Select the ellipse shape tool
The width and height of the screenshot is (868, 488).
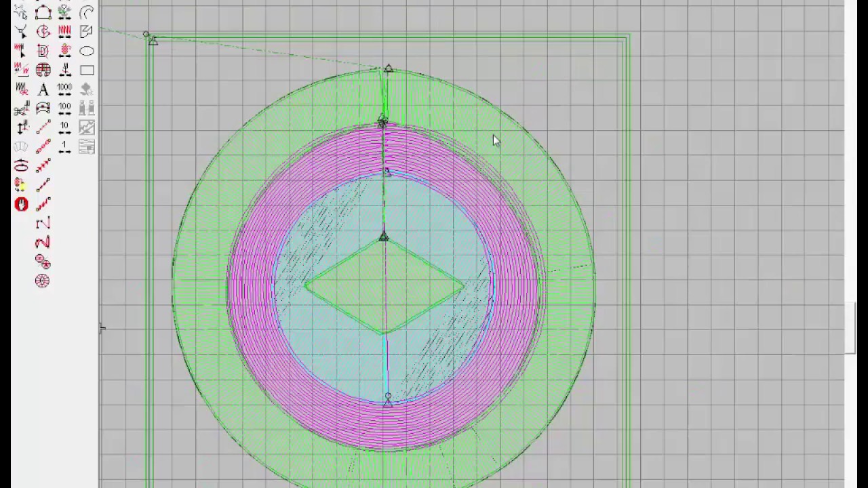click(x=86, y=51)
